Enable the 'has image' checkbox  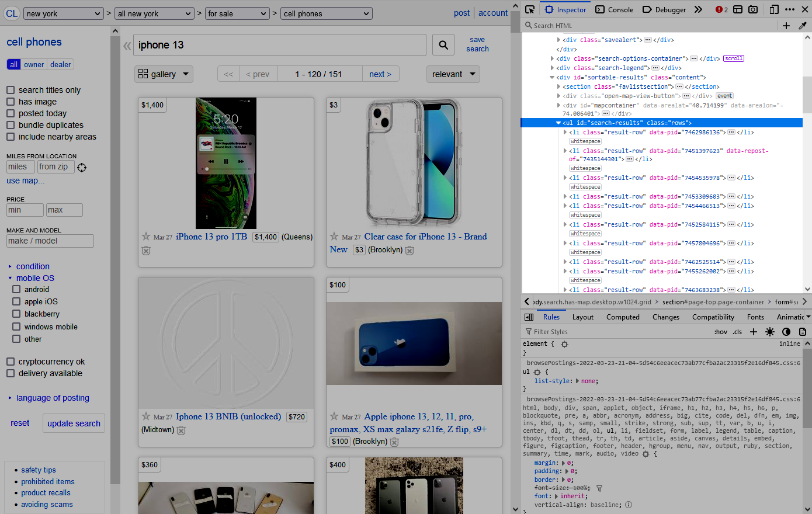click(x=9, y=102)
